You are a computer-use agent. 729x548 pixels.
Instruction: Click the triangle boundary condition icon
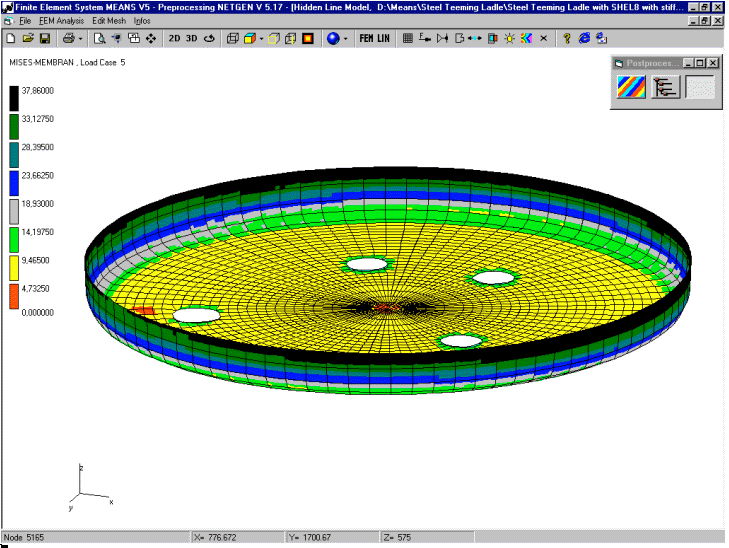click(x=442, y=39)
